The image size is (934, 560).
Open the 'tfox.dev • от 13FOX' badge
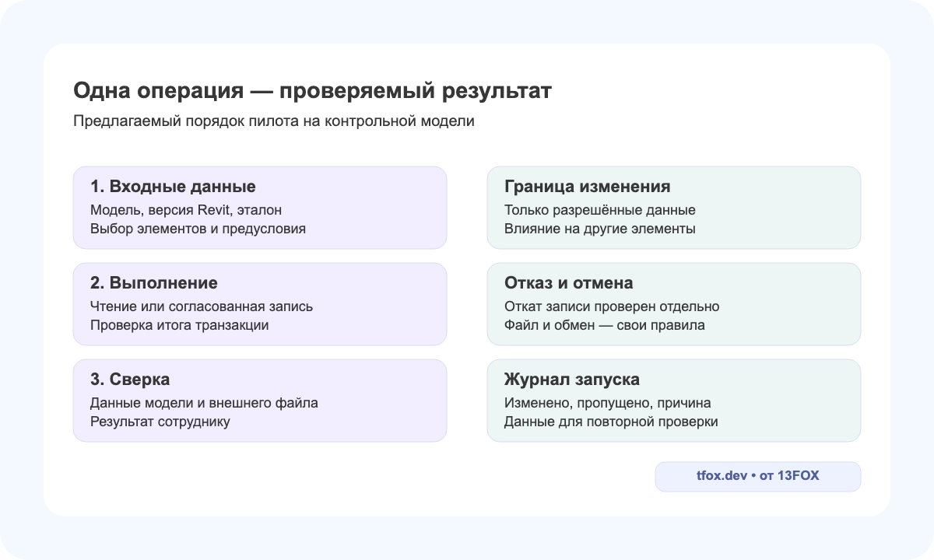758,476
